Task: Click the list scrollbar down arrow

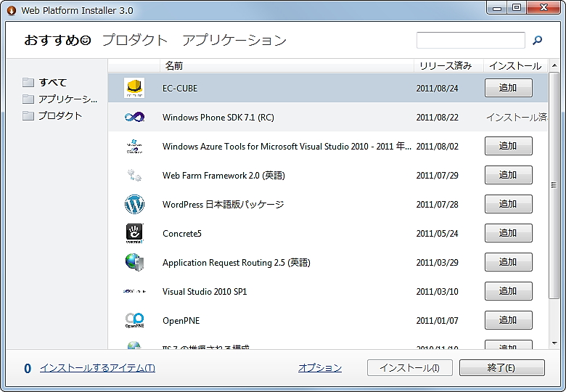Action: [554, 343]
